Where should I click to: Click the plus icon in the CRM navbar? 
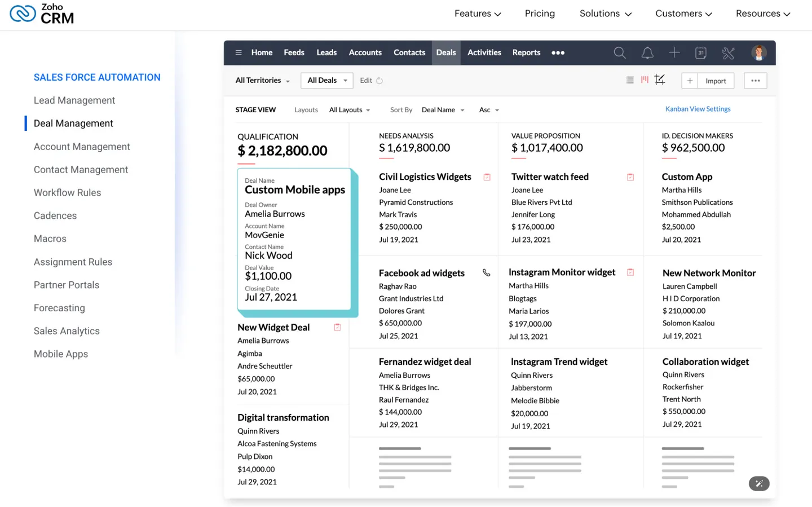pos(674,52)
